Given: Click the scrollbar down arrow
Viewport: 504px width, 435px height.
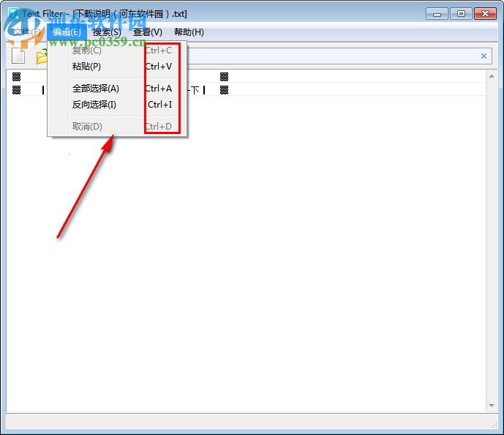Looking at the screenshot, I should pyautogui.click(x=492, y=406).
